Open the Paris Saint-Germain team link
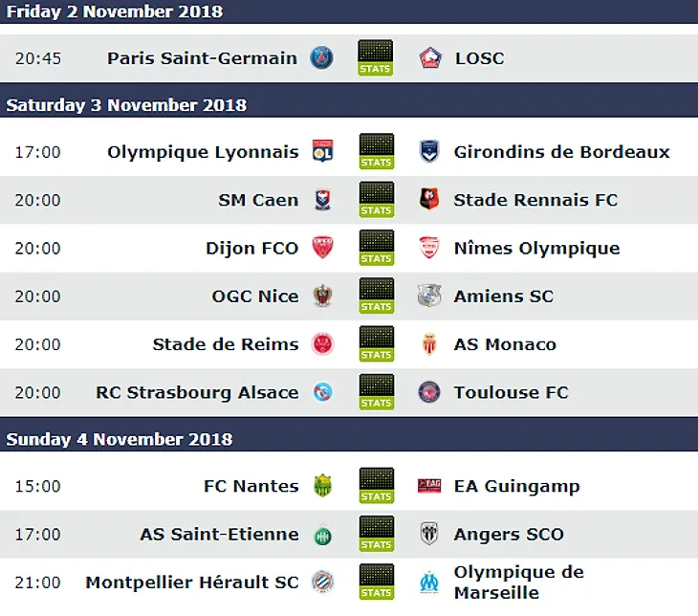 point(202,58)
